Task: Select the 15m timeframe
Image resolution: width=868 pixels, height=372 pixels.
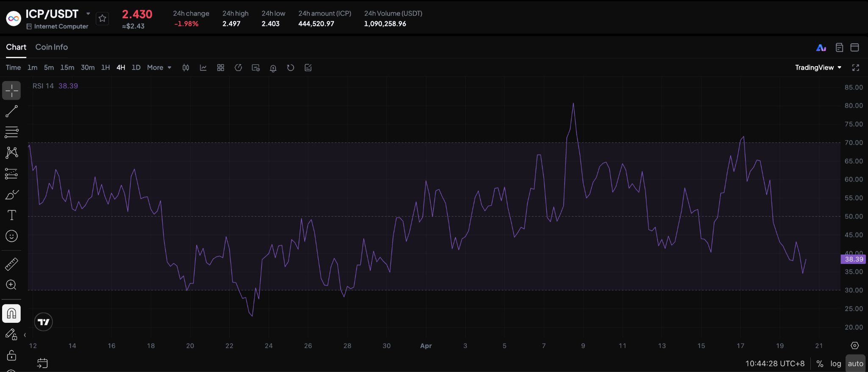Action: [x=67, y=67]
